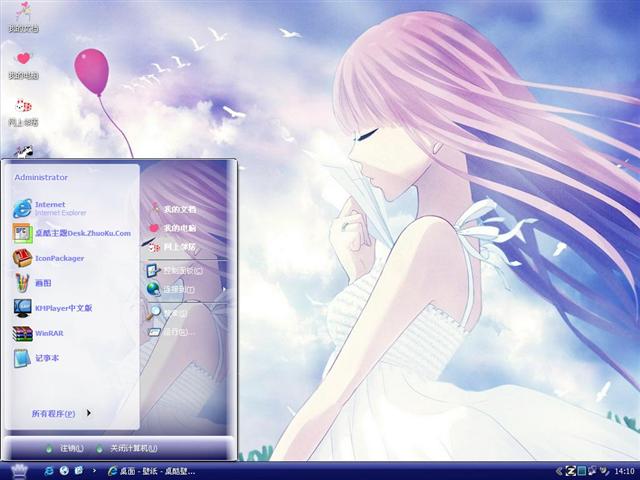The height and width of the screenshot is (480, 640).
Task: Open 我的电脑 in Start menu right pane
Action: (x=171, y=228)
